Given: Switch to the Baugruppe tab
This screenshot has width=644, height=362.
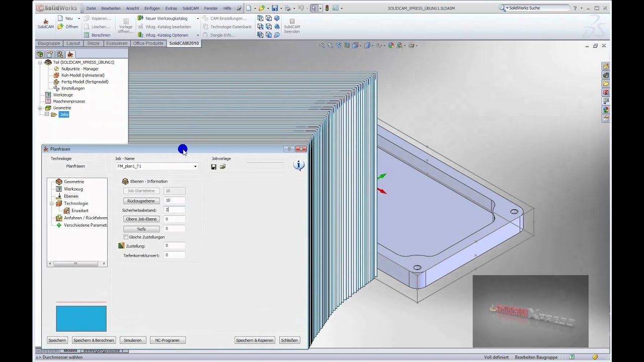Looking at the screenshot, I should 49,43.
